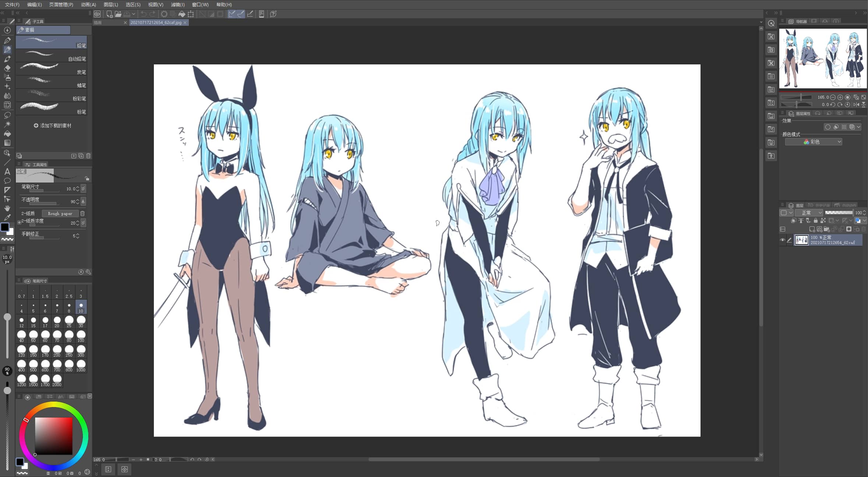The width and height of the screenshot is (868, 477).
Task: Select the Eraser tool in toolbox
Action: point(7,68)
